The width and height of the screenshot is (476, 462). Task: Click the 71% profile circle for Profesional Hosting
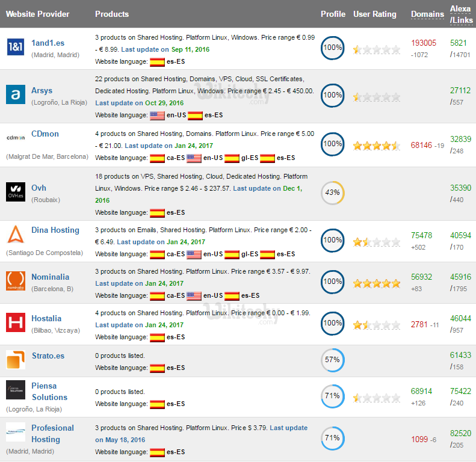pos(333,439)
